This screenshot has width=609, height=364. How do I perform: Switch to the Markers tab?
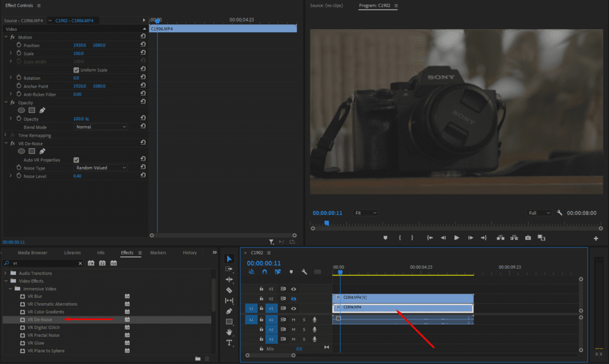(x=158, y=252)
